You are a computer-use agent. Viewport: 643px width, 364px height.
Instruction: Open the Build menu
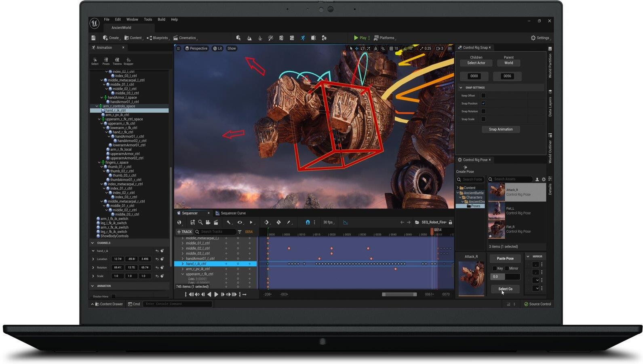pyautogui.click(x=161, y=19)
